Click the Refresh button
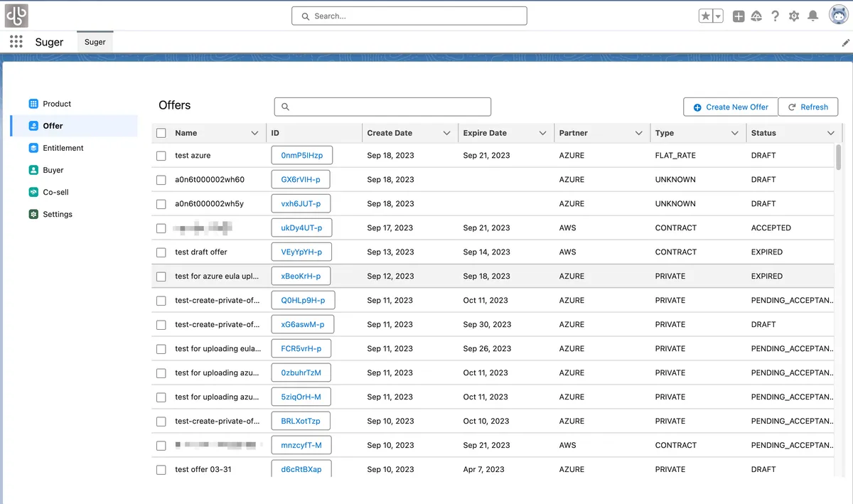The width and height of the screenshot is (853, 504). coord(808,107)
